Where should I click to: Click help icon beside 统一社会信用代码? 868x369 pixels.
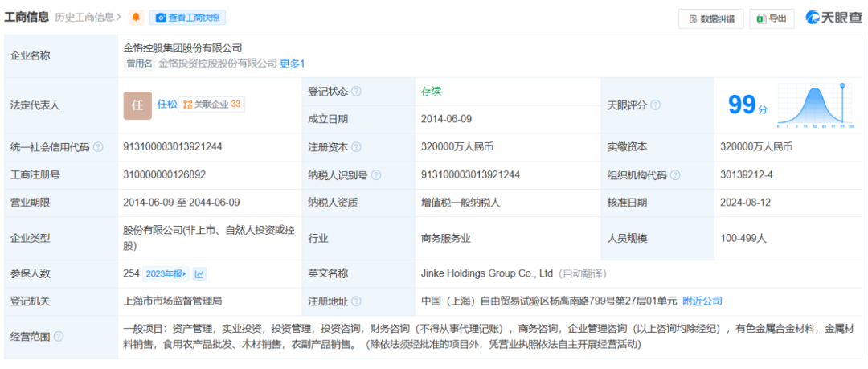[x=98, y=147]
